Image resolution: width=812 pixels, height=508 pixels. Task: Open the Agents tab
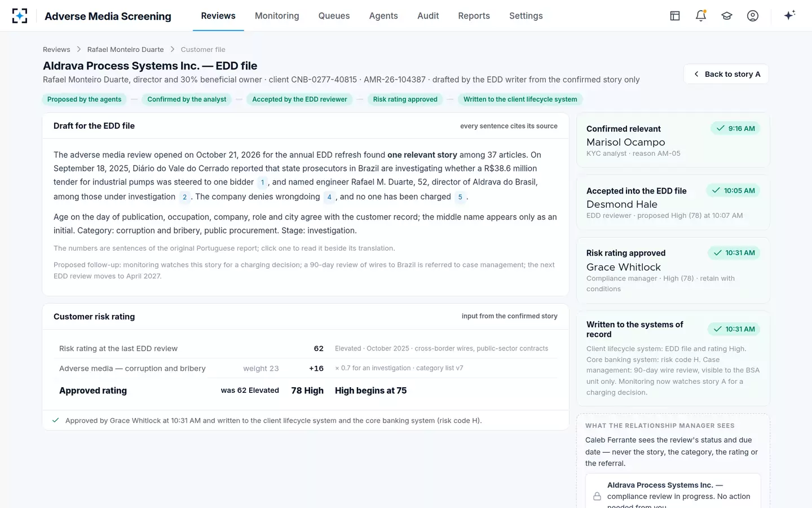pos(383,16)
